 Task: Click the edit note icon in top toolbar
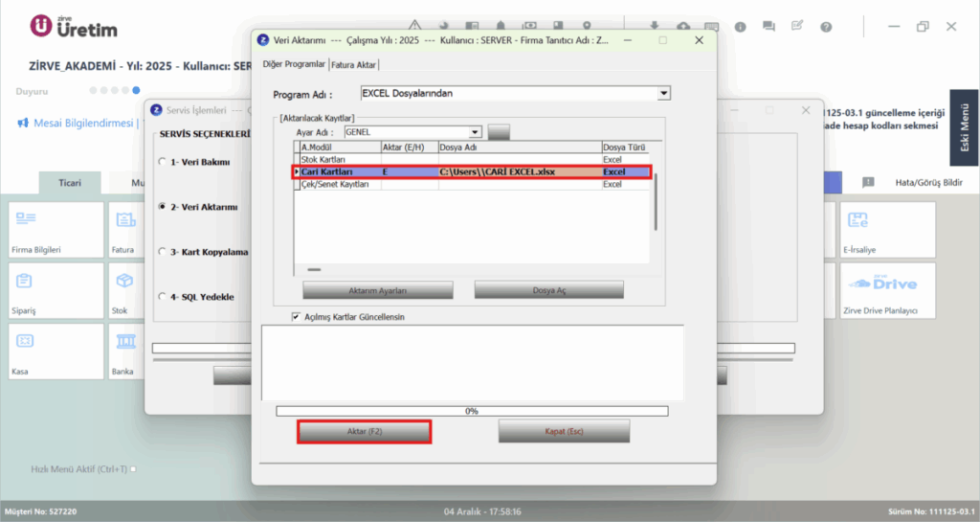(x=797, y=26)
